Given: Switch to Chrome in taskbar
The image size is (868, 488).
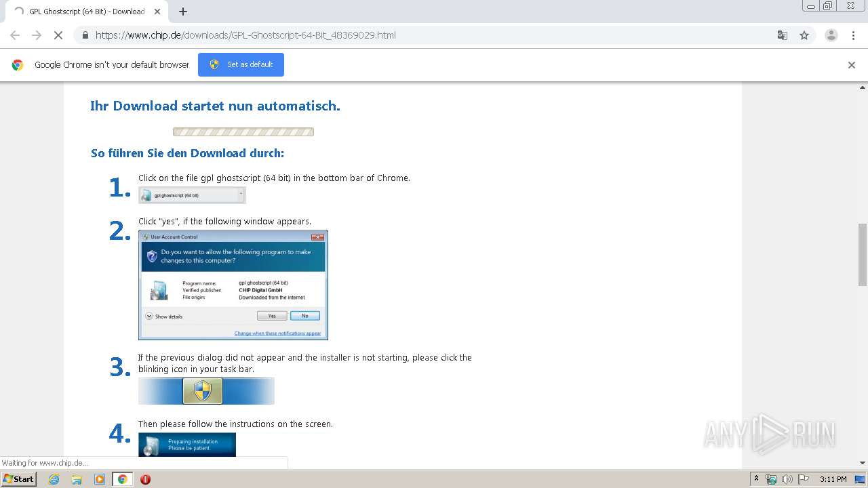Looking at the screenshot, I should tap(122, 479).
